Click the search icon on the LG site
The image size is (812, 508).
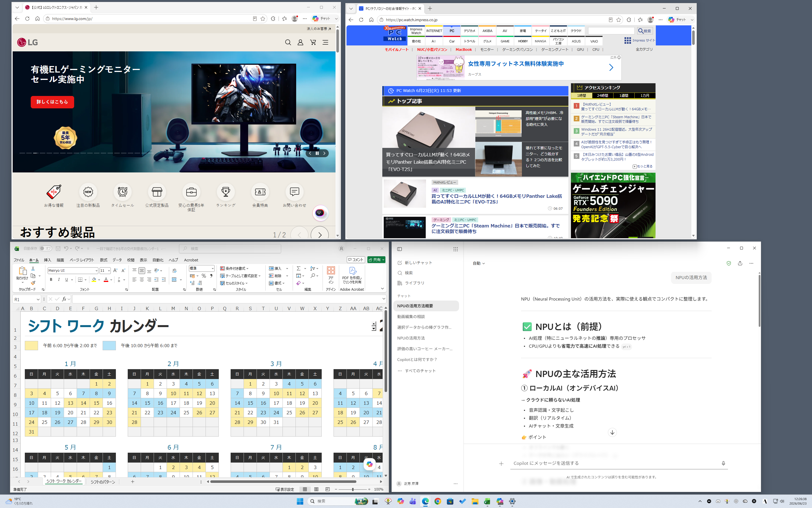coord(288,42)
